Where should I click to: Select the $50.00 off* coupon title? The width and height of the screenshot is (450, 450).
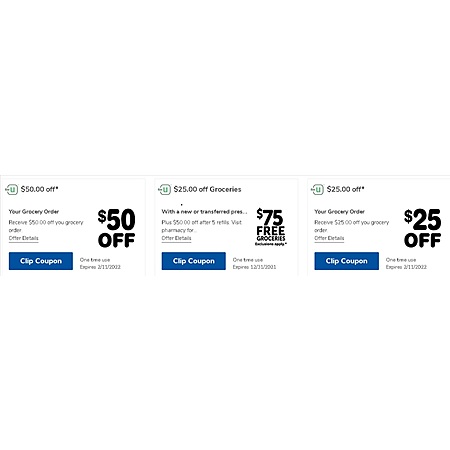click(39, 189)
